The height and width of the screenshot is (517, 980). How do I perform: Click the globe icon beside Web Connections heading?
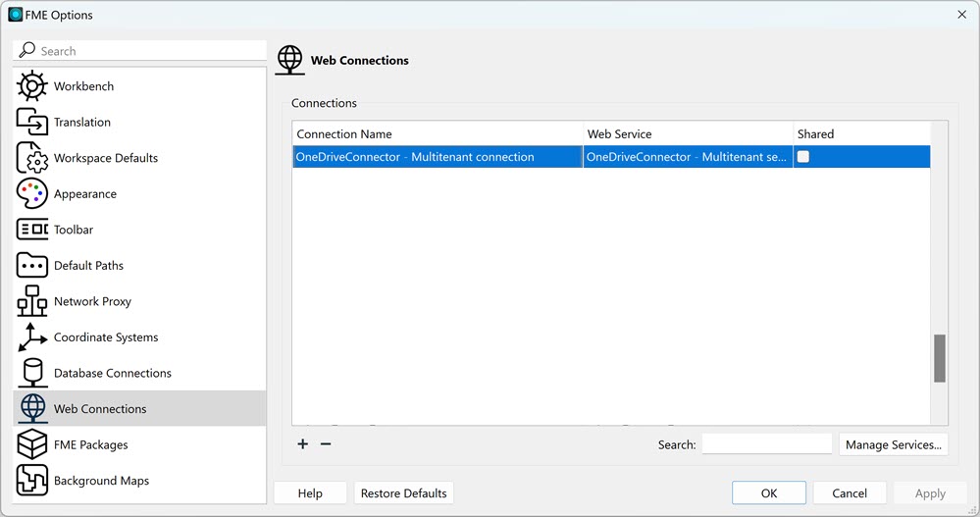coord(290,60)
